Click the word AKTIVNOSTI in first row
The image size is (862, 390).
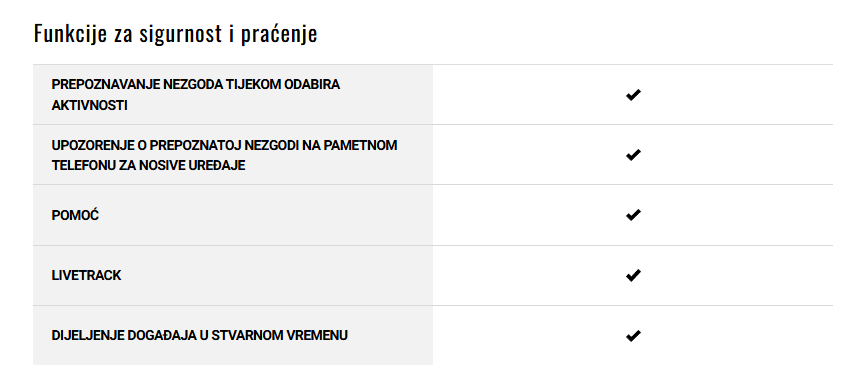coord(90,105)
